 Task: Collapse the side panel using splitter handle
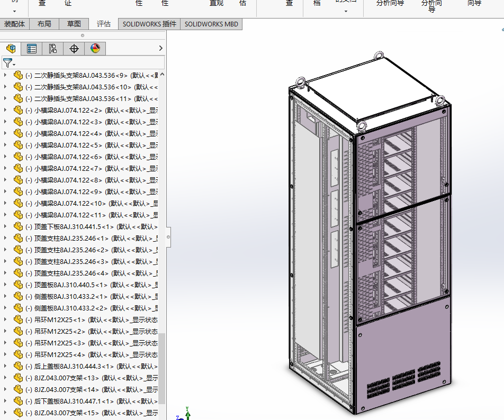(168, 237)
